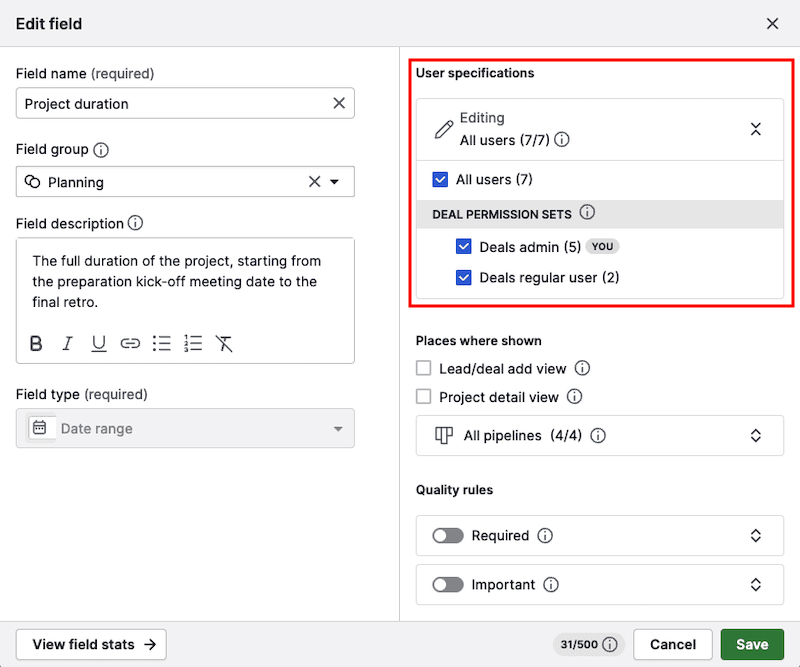The height and width of the screenshot is (667, 800).
Task: Collapse the Editing user specifications panel
Action: point(756,129)
